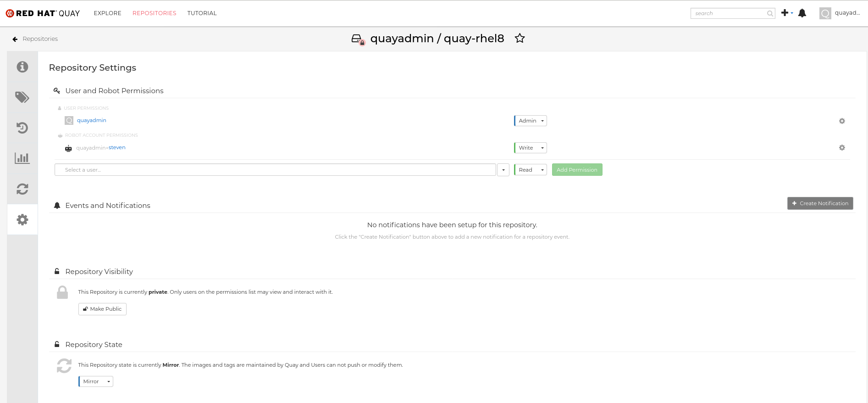
Task: Select the Settings gear tab in sidebar
Action: (x=22, y=219)
